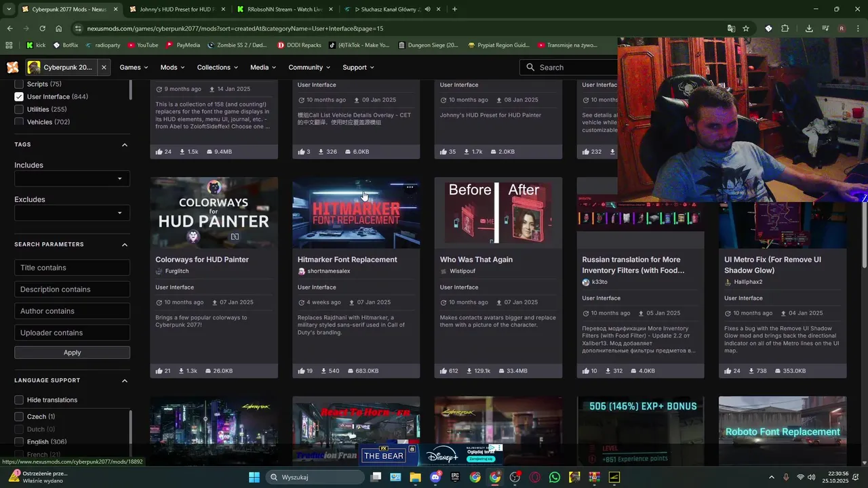This screenshot has height=488, width=868.
Task: Open a new browser tab
Action: (x=454, y=9)
